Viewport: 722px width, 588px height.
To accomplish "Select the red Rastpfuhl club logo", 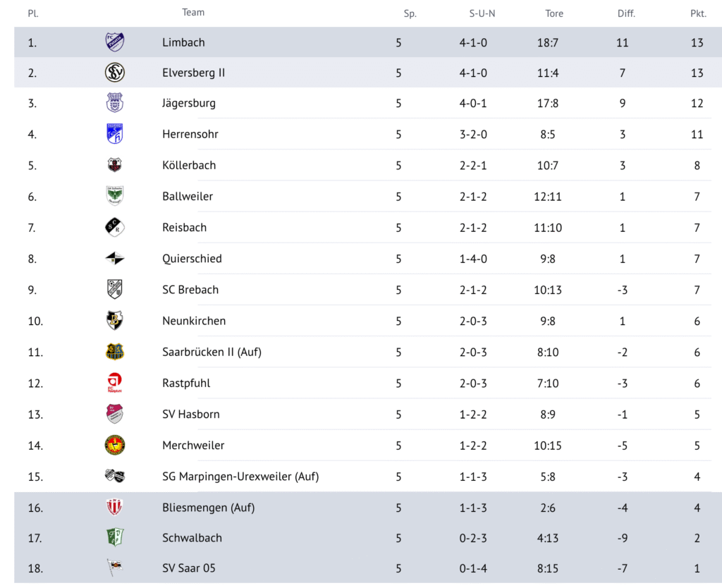I will pyautogui.click(x=115, y=383).
